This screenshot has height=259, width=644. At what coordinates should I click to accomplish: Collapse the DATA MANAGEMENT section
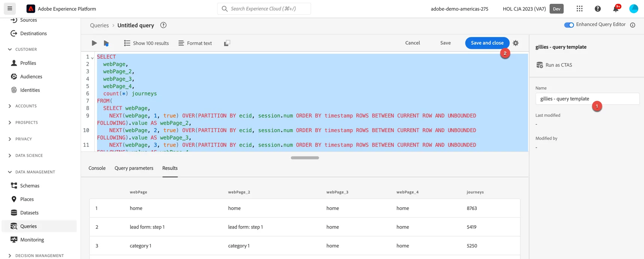10,172
